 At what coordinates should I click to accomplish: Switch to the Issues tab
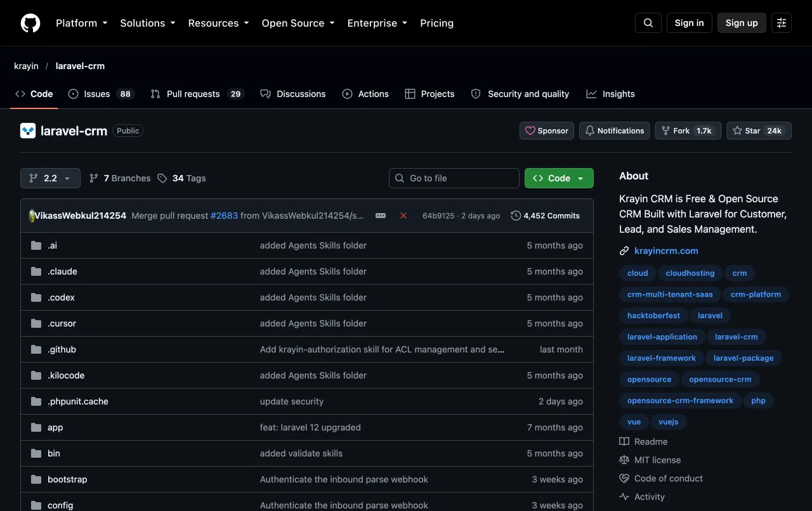coord(100,94)
